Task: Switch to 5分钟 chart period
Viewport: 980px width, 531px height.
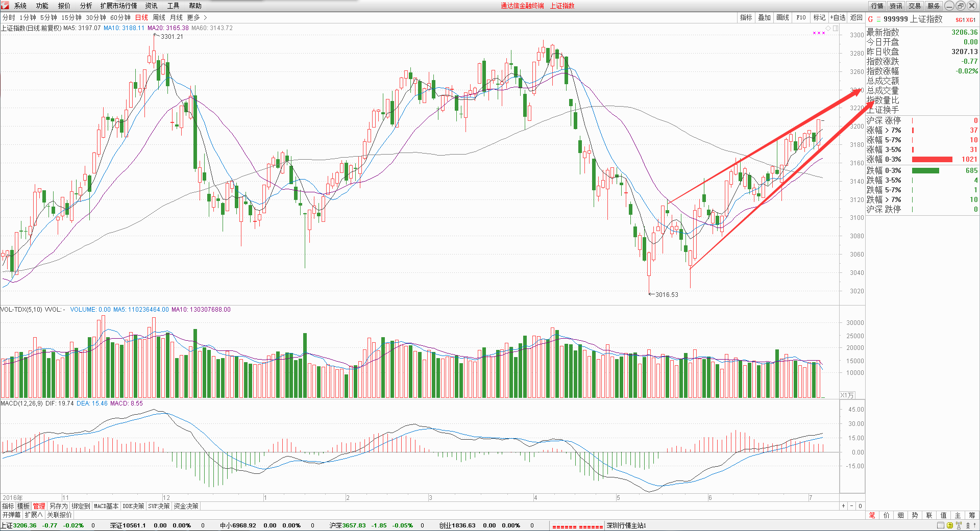Action: (x=49, y=17)
